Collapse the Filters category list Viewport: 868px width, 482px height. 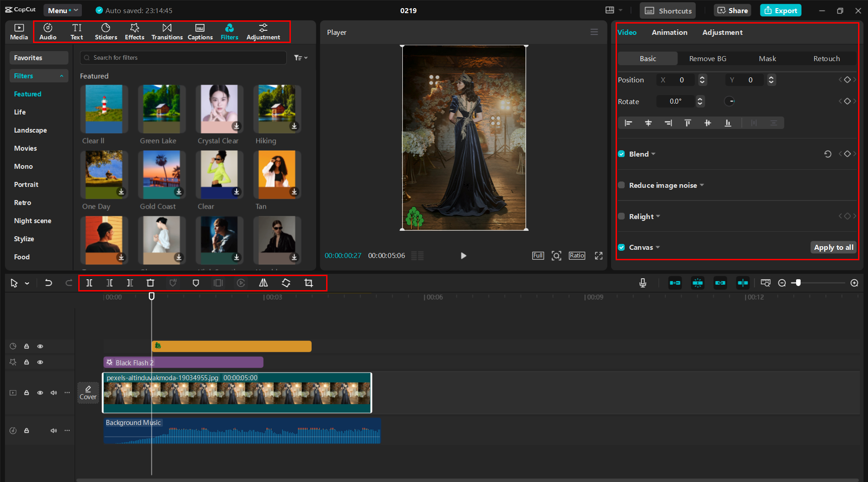[x=62, y=76]
